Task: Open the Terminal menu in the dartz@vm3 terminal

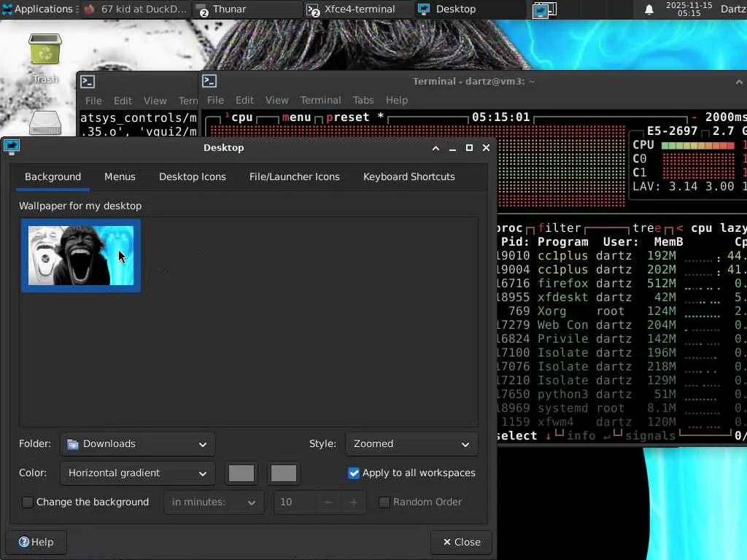Action: [321, 100]
